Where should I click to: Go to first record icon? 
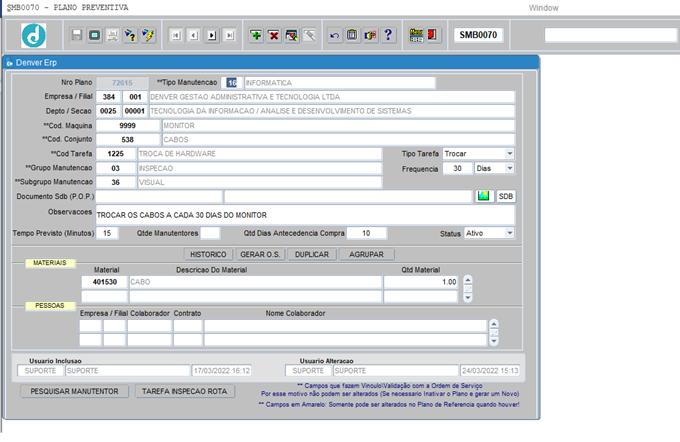coord(176,35)
